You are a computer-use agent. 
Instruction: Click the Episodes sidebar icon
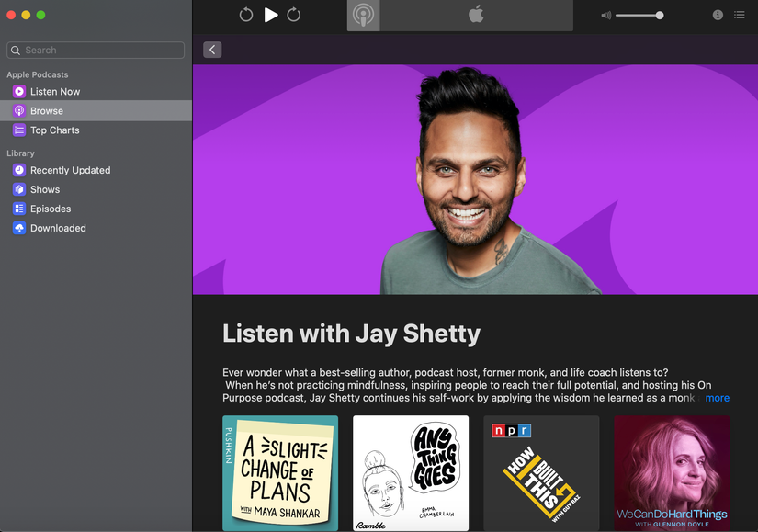pos(19,209)
